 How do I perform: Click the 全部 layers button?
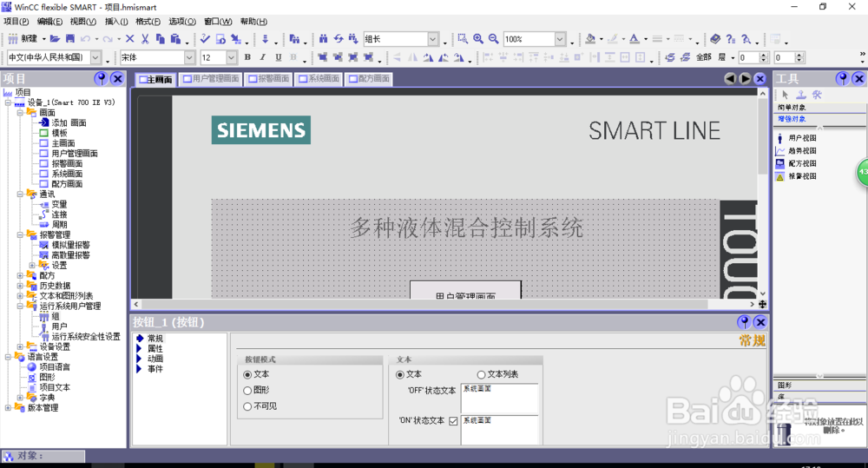click(x=704, y=57)
